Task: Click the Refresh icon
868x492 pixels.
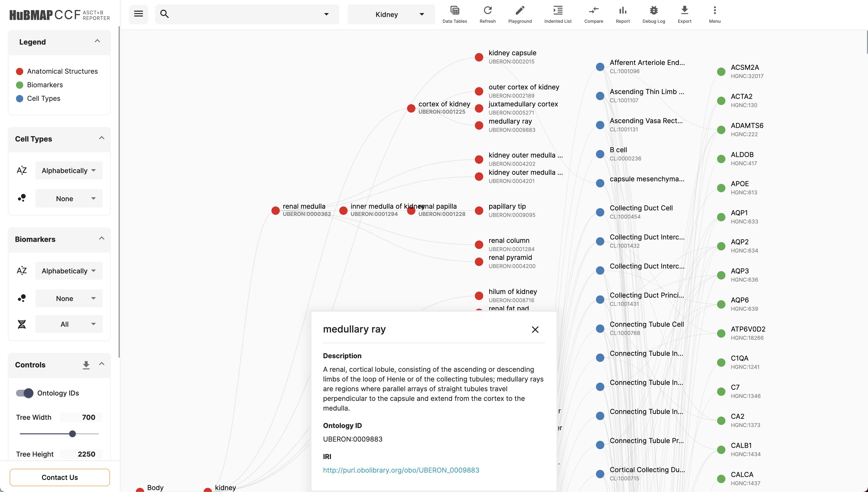Action: point(488,14)
